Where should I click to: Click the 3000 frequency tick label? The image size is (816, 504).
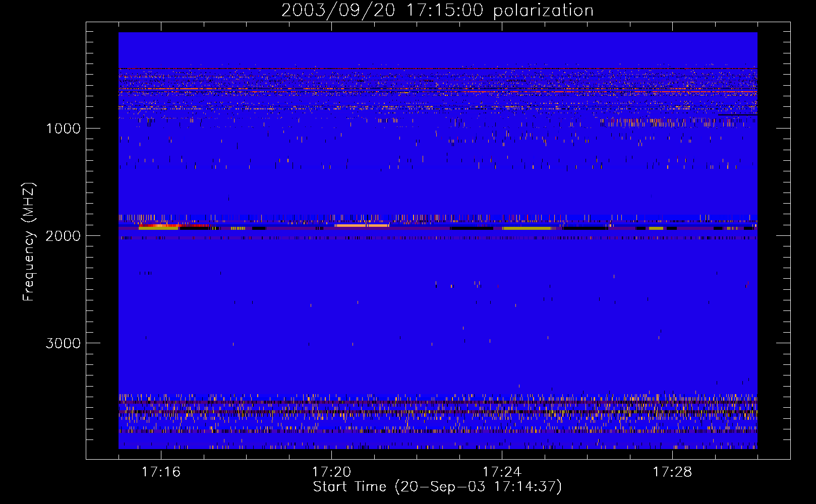63,343
